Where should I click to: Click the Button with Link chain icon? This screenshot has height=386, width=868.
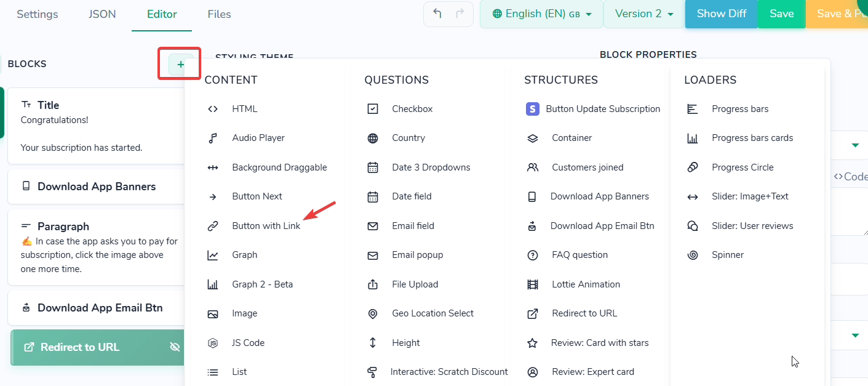(213, 226)
